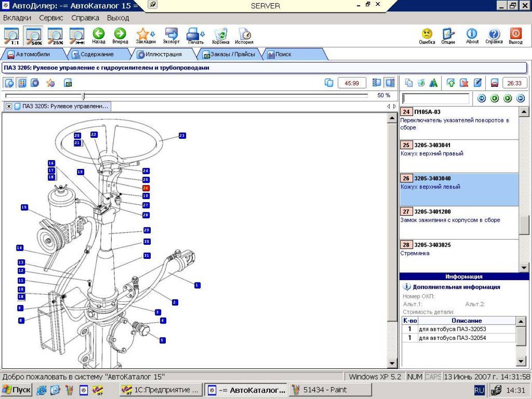
Task: Click the red Выход exit icon
Action: point(516,36)
